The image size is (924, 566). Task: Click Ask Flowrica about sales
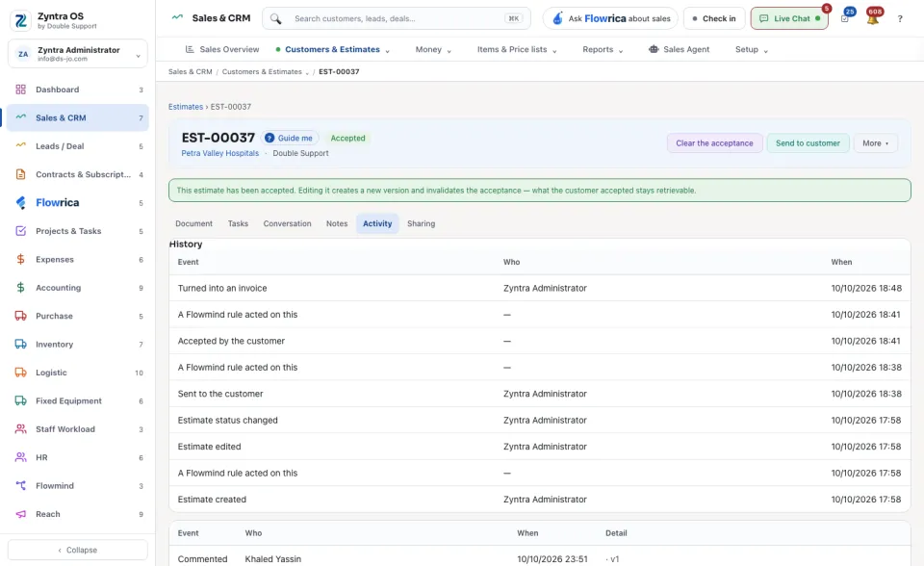click(610, 19)
